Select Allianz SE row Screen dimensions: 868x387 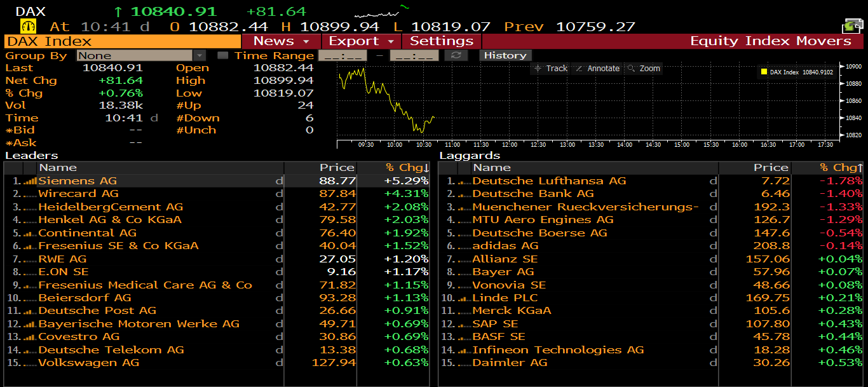click(651, 259)
